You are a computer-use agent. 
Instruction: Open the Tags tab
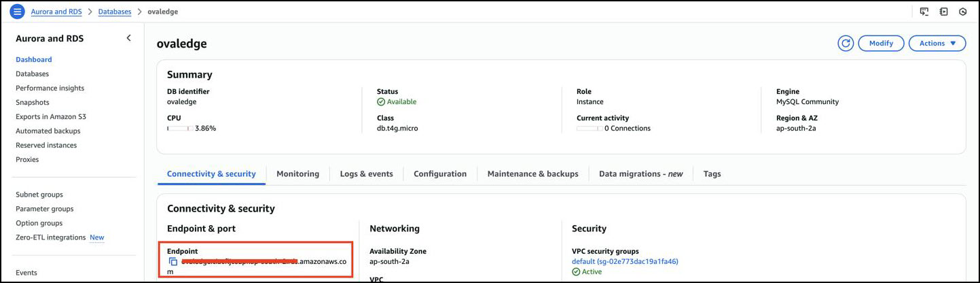tap(712, 174)
